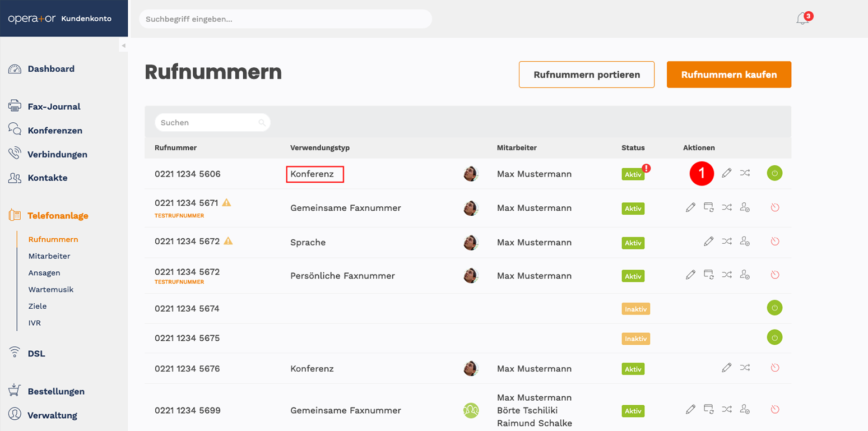This screenshot has height=431, width=868.
Task: Click red alert badge on 5606 Aktiv status
Action: tap(646, 168)
